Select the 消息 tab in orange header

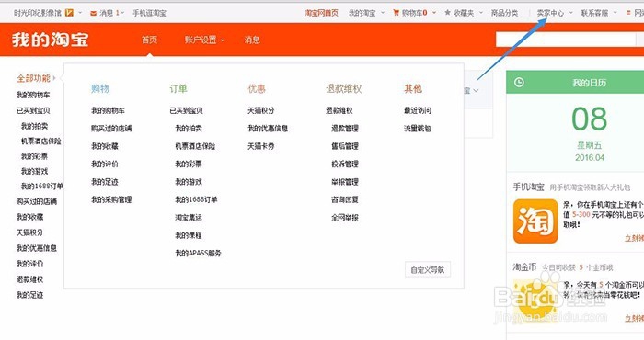pos(252,40)
